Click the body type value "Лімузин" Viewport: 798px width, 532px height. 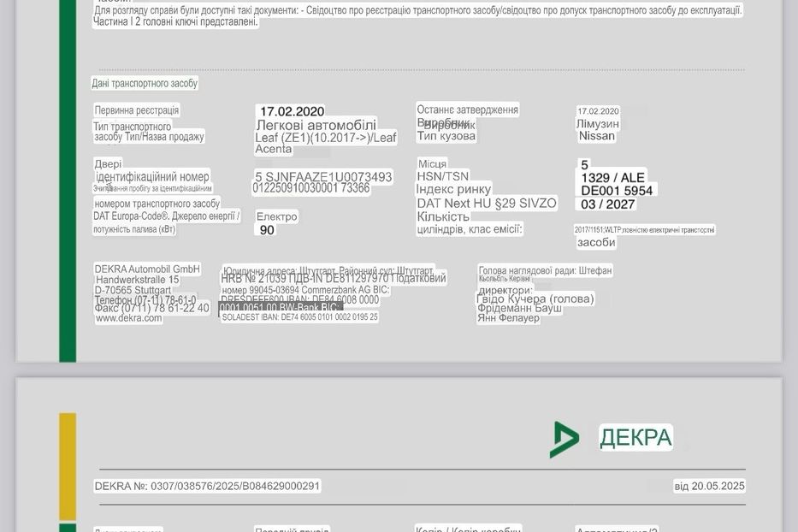(598, 124)
